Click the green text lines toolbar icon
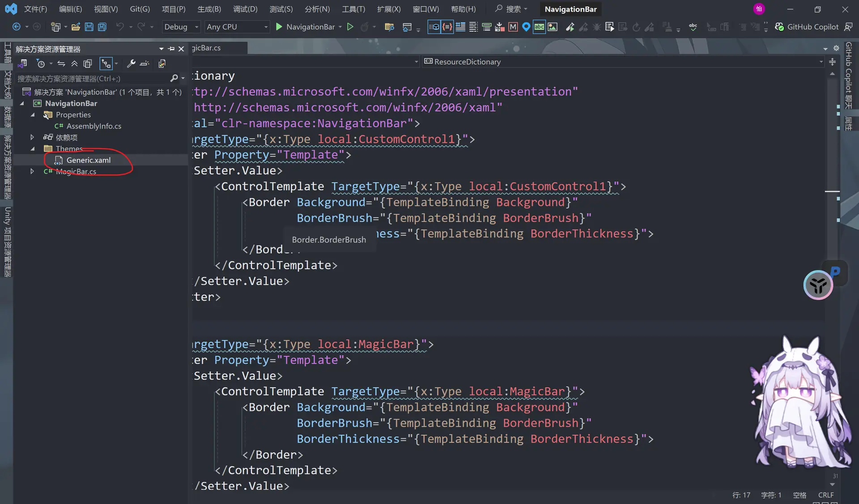 pyautogui.click(x=486, y=27)
